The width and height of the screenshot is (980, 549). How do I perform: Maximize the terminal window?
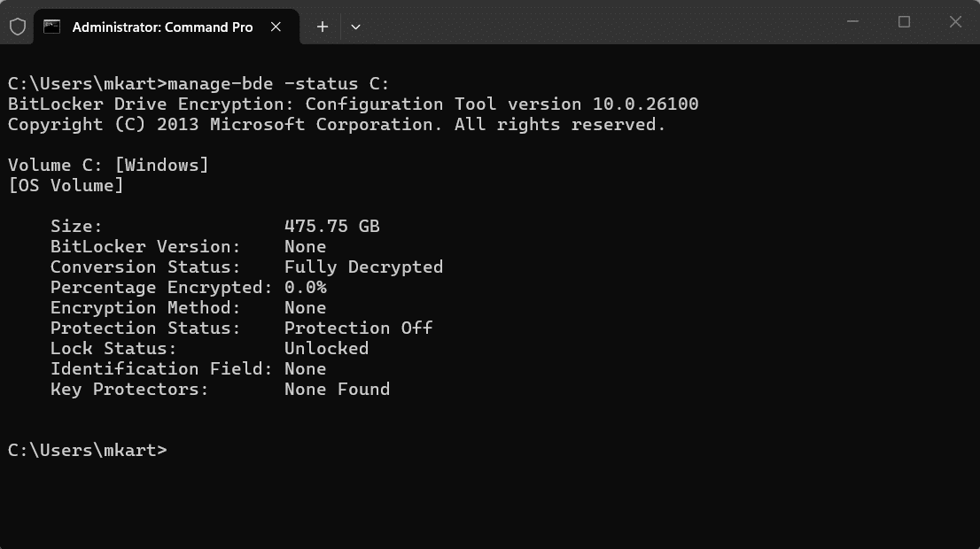click(x=904, y=22)
